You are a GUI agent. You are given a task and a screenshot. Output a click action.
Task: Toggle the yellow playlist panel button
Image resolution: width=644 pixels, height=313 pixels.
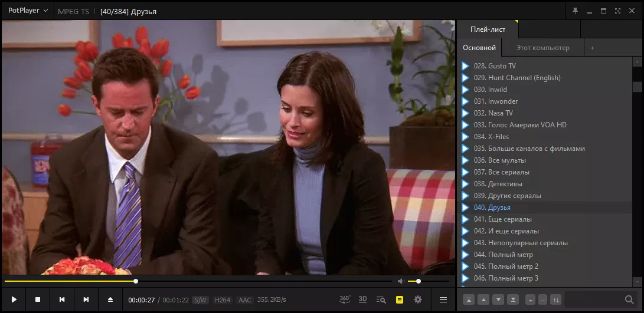[400, 300]
